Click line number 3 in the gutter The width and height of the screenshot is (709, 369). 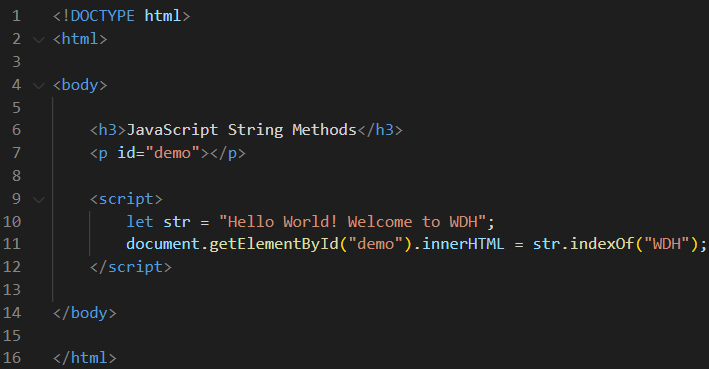point(16,62)
